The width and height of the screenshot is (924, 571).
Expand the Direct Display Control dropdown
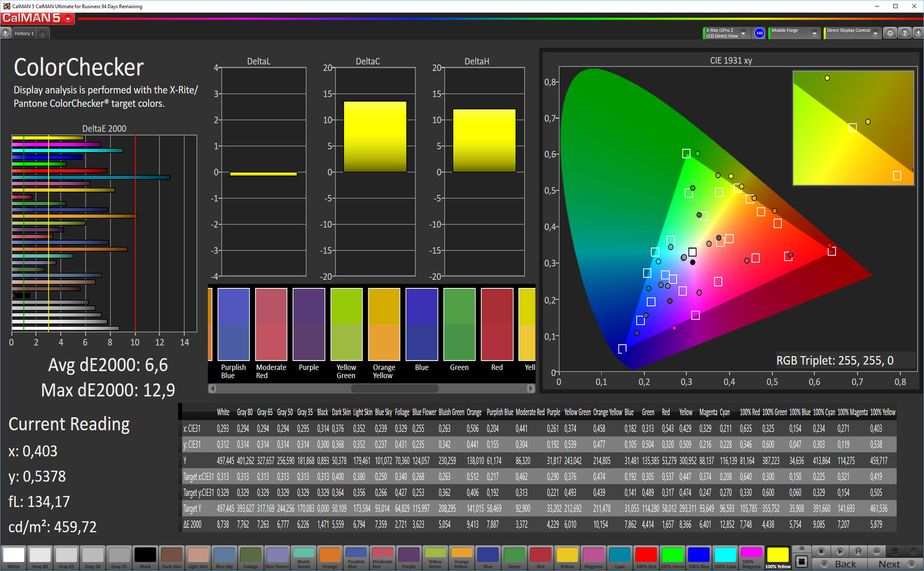[875, 33]
